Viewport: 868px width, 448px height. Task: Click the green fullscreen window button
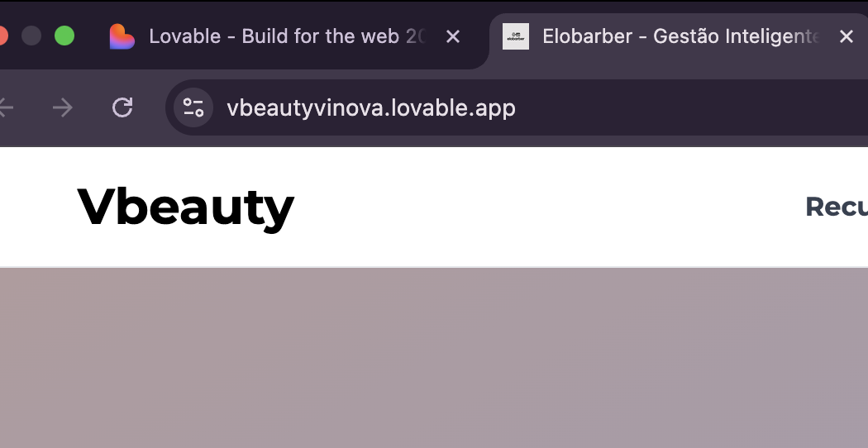pos(64,36)
